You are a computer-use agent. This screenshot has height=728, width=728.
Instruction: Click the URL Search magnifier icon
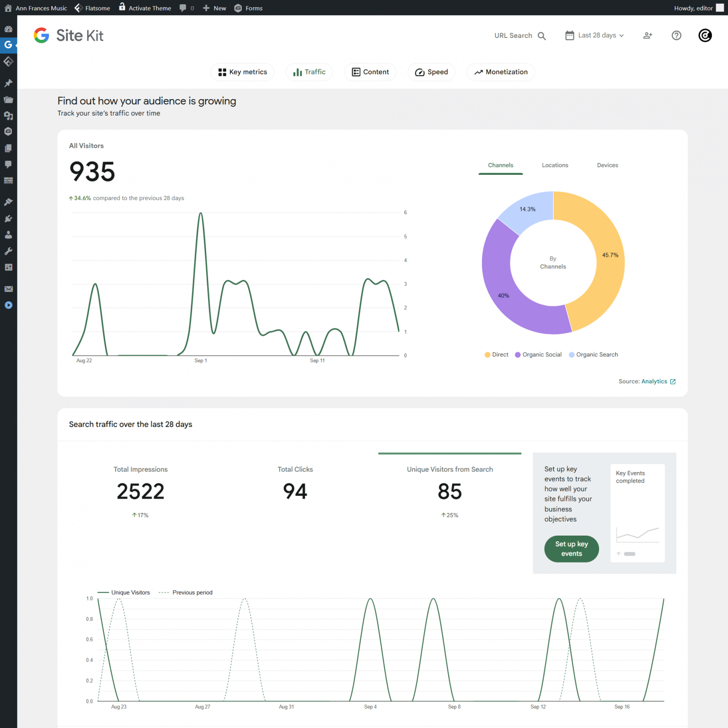tap(542, 36)
